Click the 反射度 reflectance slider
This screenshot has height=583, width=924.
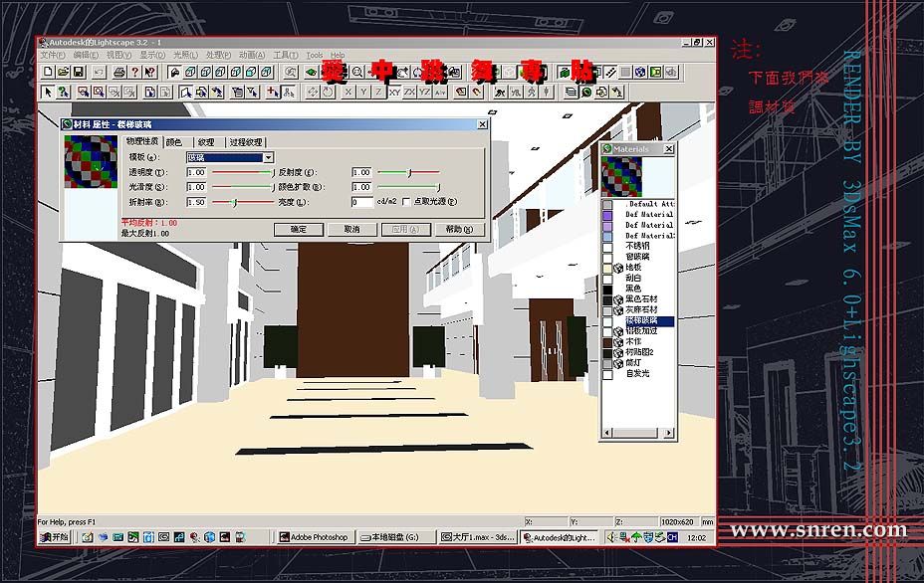point(408,172)
